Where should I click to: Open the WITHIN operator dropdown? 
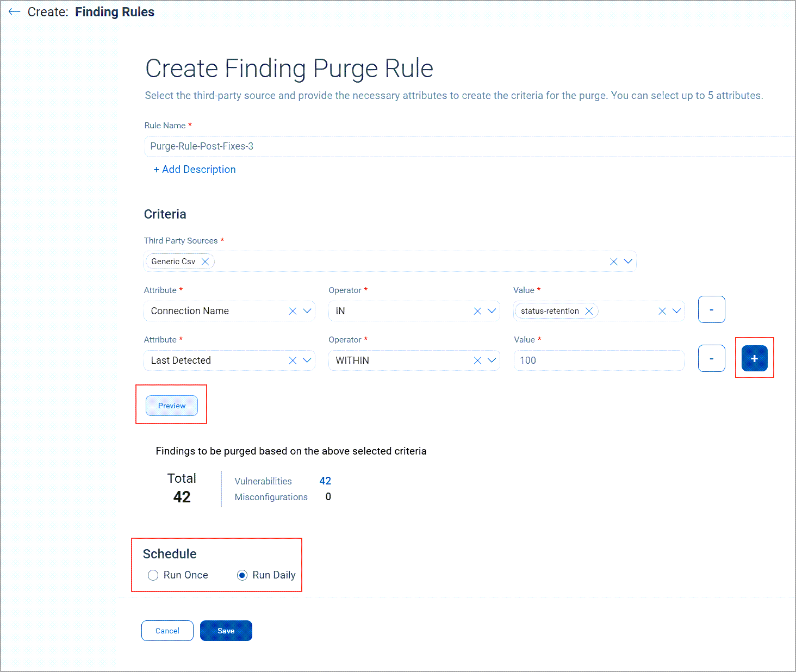click(x=492, y=360)
